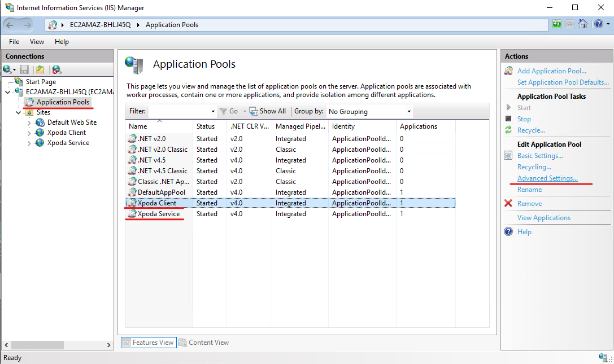Open Advanced Settings link
614x364 pixels.
pos(547,178)
